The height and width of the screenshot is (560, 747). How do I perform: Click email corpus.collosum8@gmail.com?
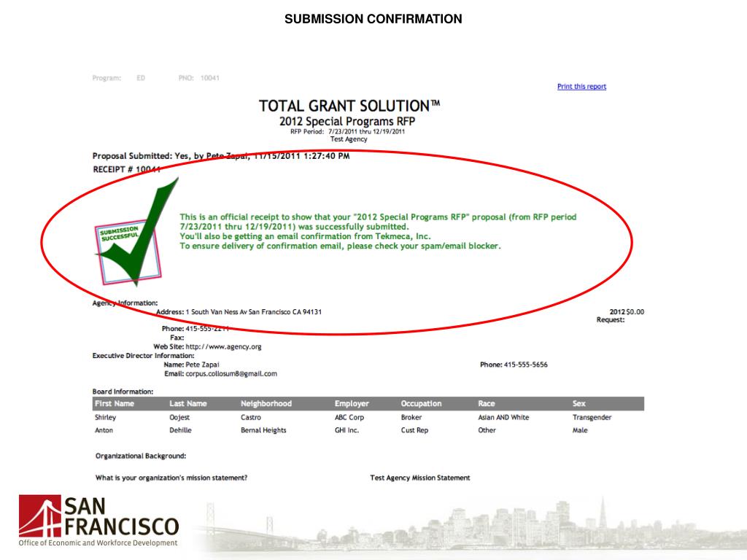tap(231, 374)
